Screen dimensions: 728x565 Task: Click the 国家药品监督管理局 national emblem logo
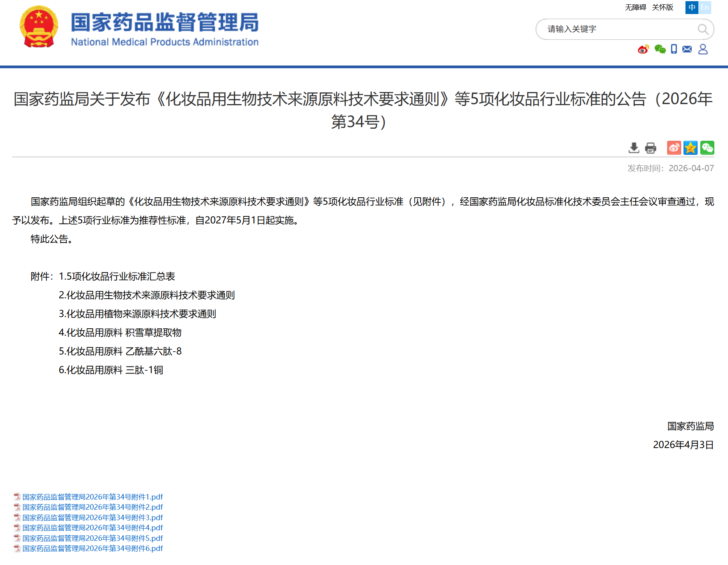coord(39,27)
